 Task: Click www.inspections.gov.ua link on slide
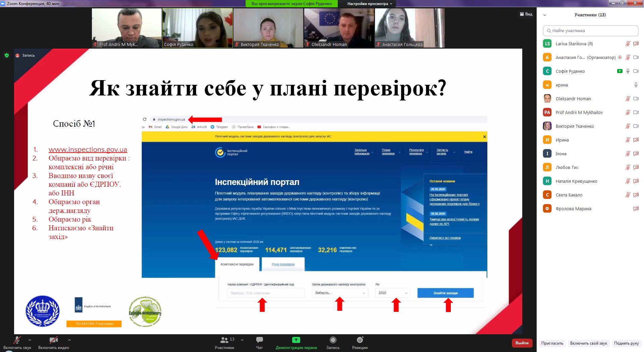[88, 150]
